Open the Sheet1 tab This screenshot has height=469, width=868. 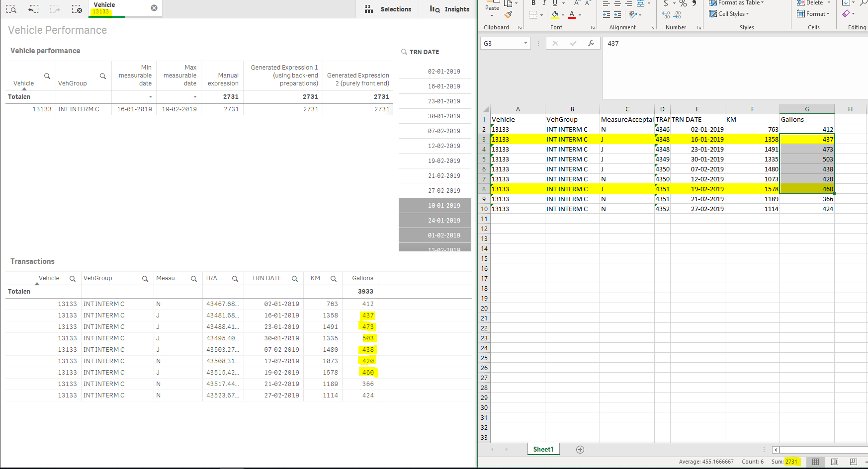click(543, 449)
